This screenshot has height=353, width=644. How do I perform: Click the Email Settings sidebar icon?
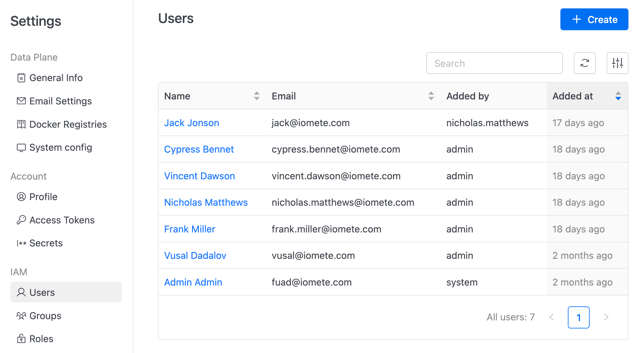point(21,101)
